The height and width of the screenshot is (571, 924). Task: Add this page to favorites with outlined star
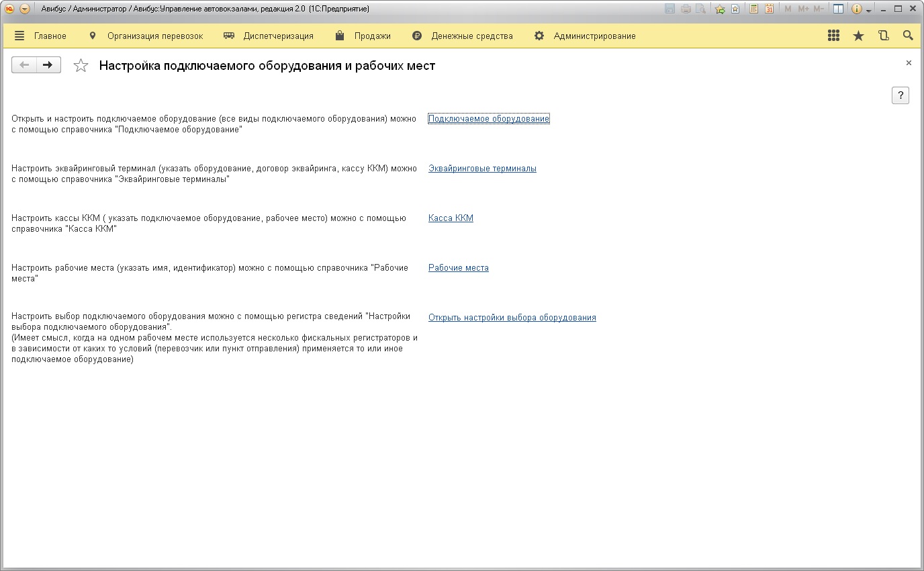click(x=81, y=65)
